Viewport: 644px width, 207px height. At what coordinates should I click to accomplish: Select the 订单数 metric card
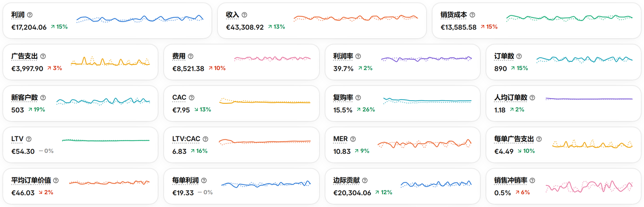[562, 62]
